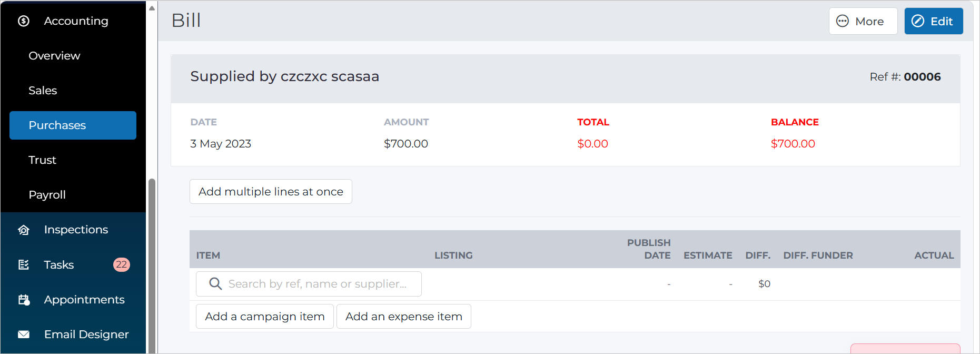Click the search magnifier icon in item field
This screenshot has height=354, width=980.
215,284
